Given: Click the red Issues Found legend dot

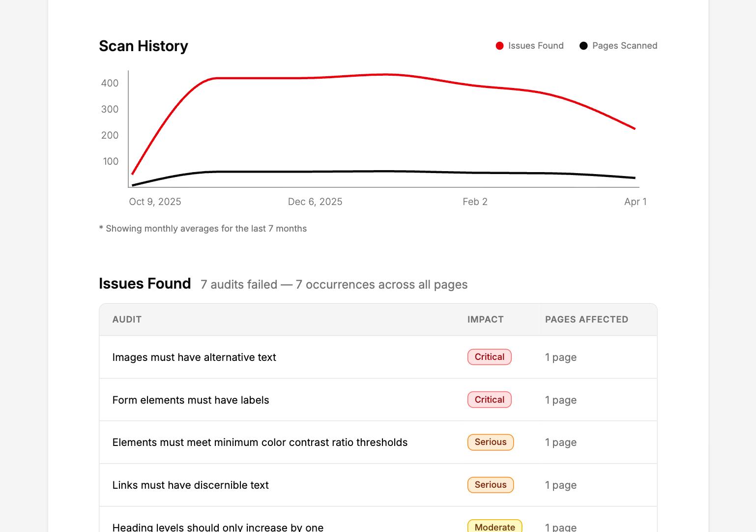Looking at the screenshot, I should pyautogui.click(x=499, y=46).
